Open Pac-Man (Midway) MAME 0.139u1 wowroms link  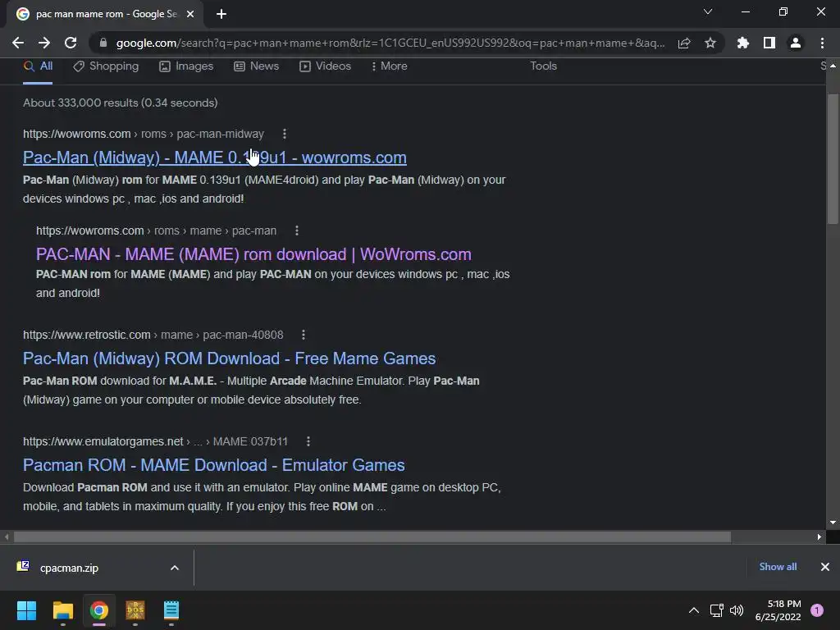click(x=214, y=157)
